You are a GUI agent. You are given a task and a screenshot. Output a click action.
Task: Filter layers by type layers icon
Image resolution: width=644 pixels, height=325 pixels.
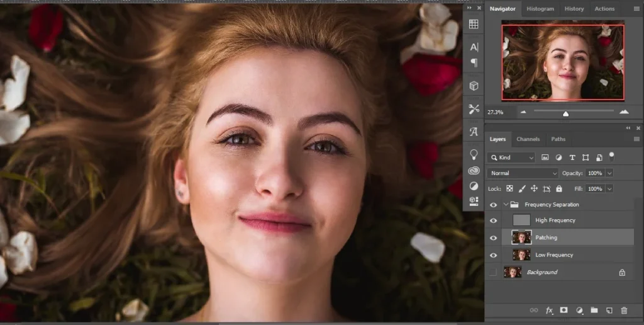572,157
